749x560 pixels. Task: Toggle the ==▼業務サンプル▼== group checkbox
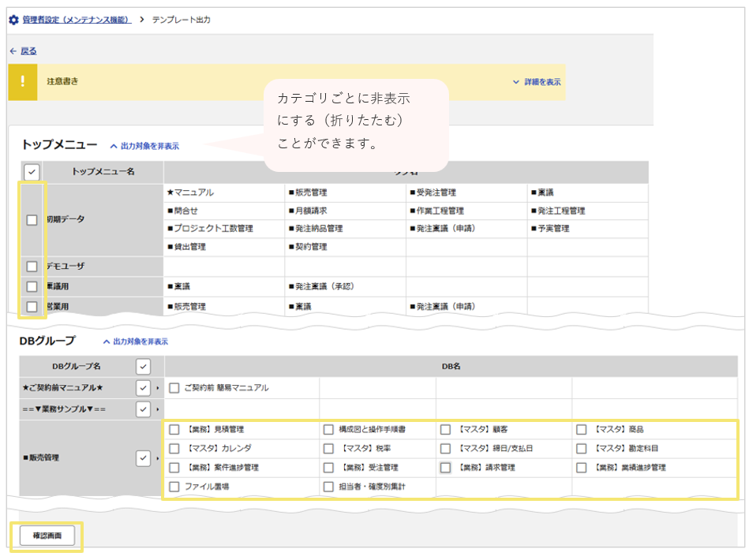[x=144, y=409]
